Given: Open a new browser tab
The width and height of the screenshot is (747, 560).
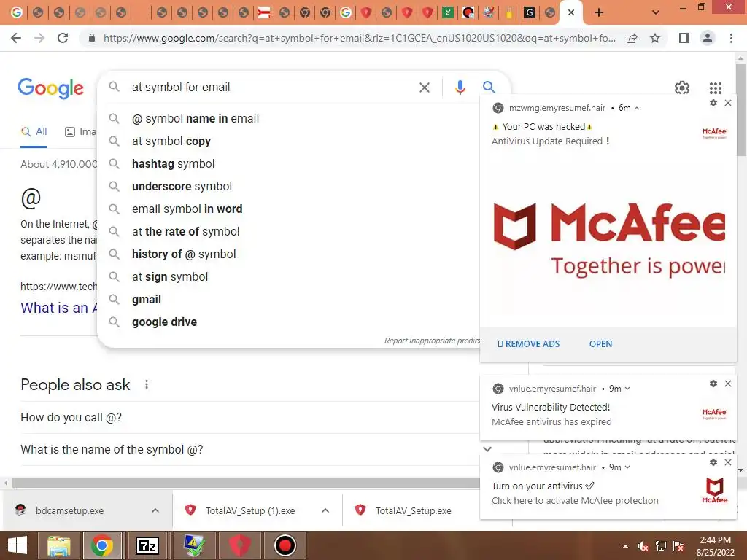Looking at the screenshot, I should click(x=599, y=12).
